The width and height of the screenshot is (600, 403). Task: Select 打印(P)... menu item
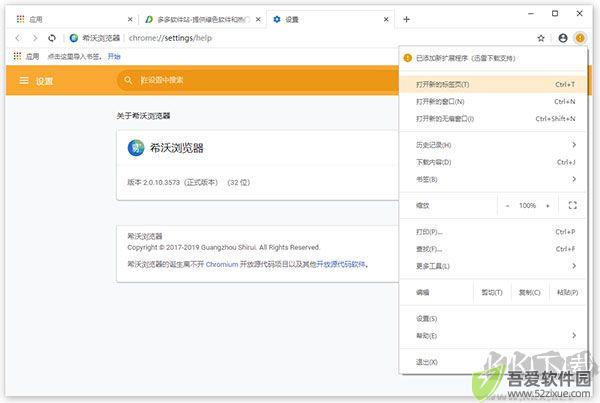pyautogui.click(x=492, y=232)
